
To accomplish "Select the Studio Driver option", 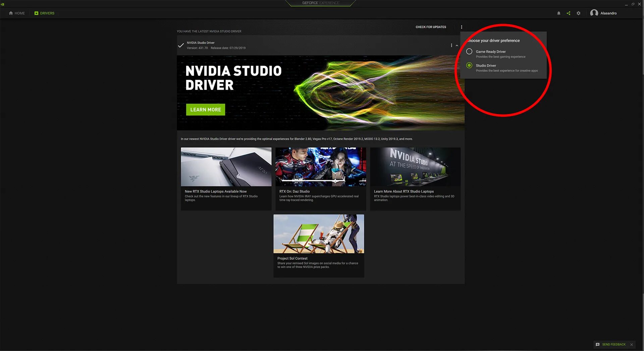I will pyautogui.click(x=469, y=65).
